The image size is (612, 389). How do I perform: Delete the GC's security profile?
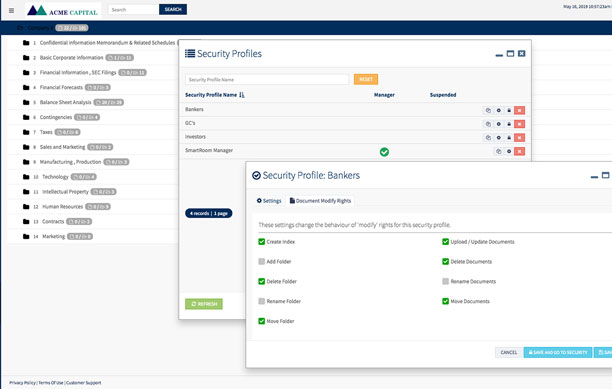519,124
